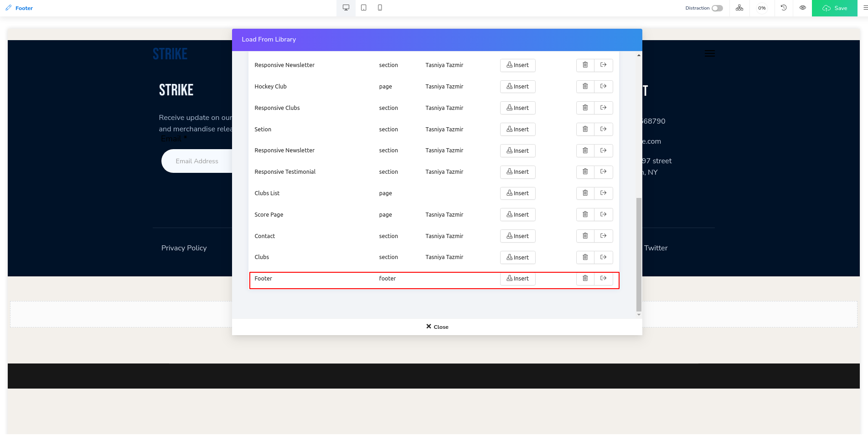
Task: Open the structure hierarchy icon
Action: pos(739,8)
